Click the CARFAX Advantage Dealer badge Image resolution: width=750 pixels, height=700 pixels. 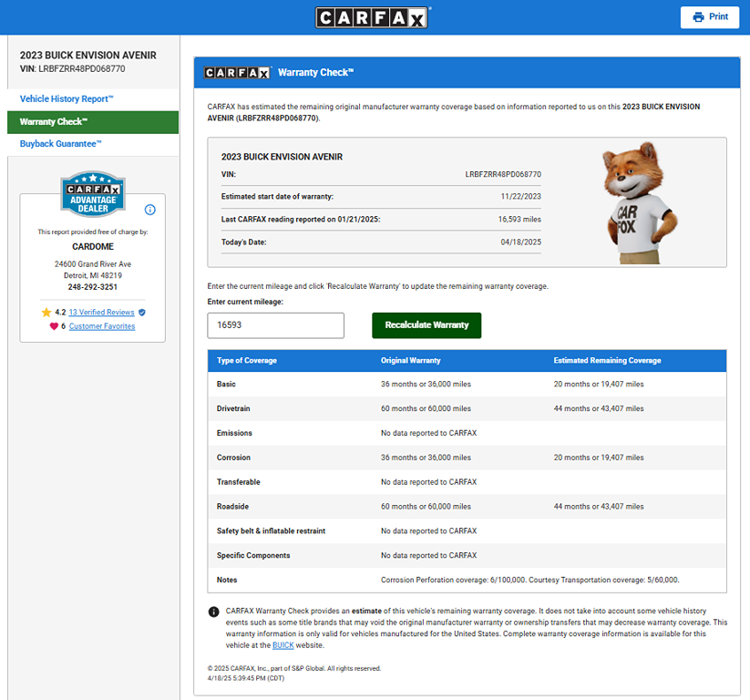pyautogui.click(x=92, y=194)
